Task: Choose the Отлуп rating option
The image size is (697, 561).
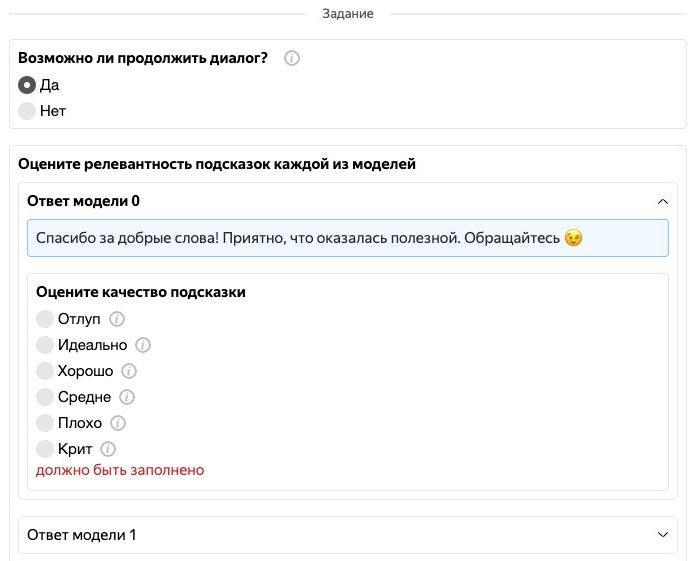Action: coord(45,319)
